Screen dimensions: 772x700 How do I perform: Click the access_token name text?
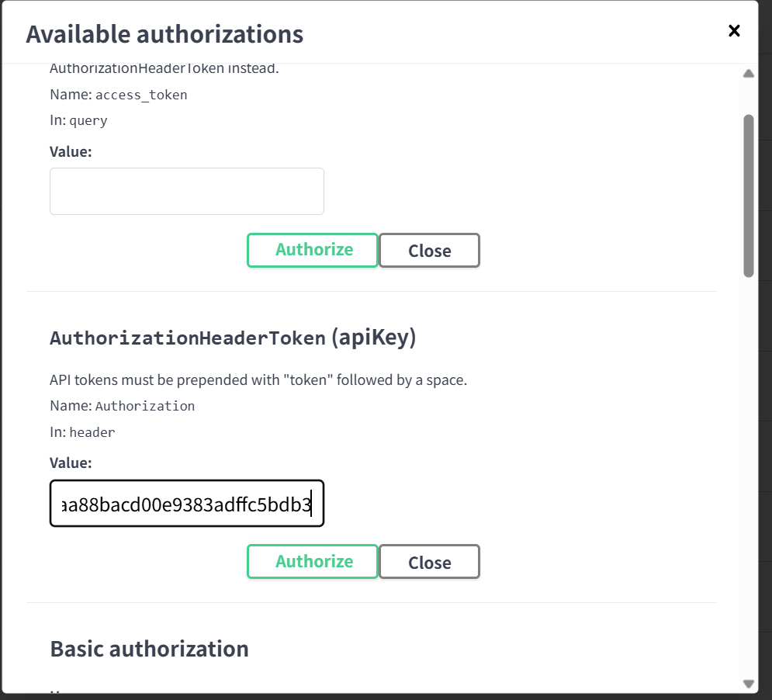[141, 95]
